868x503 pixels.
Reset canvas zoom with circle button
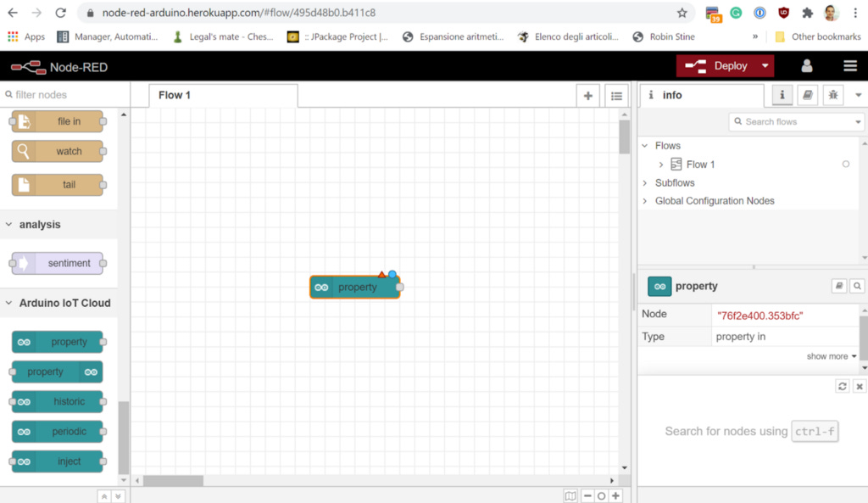pos(601,496)
